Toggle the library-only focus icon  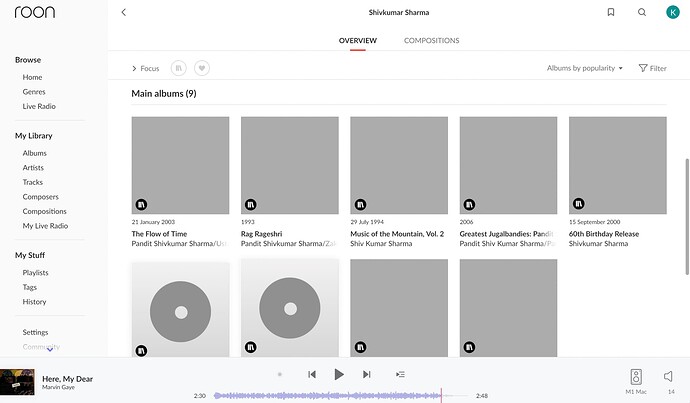[179, 68]
